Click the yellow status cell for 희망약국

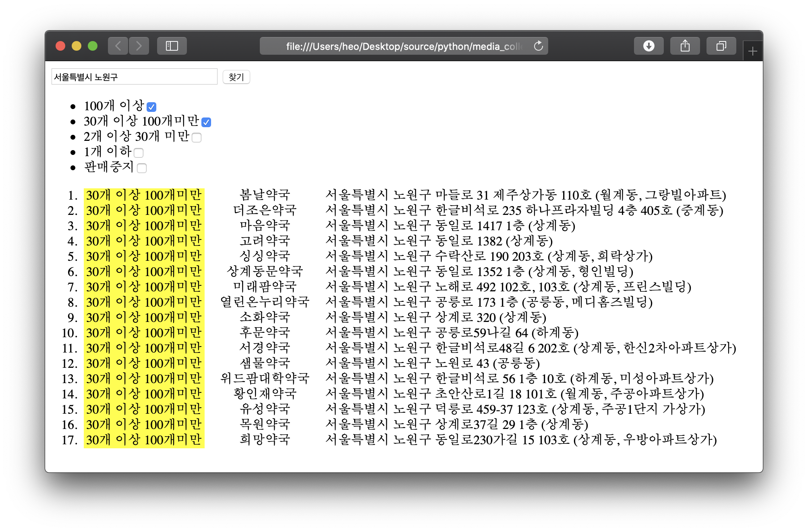click(x=144, y=440)
